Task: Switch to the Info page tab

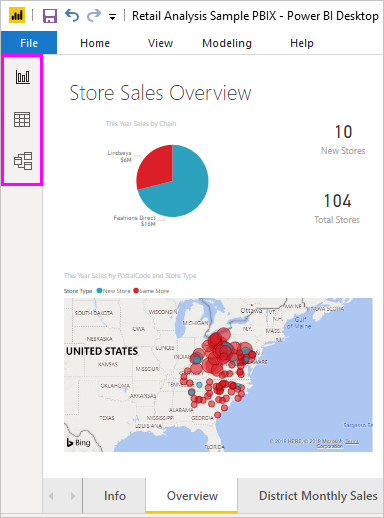Action: tap(114, 496)
